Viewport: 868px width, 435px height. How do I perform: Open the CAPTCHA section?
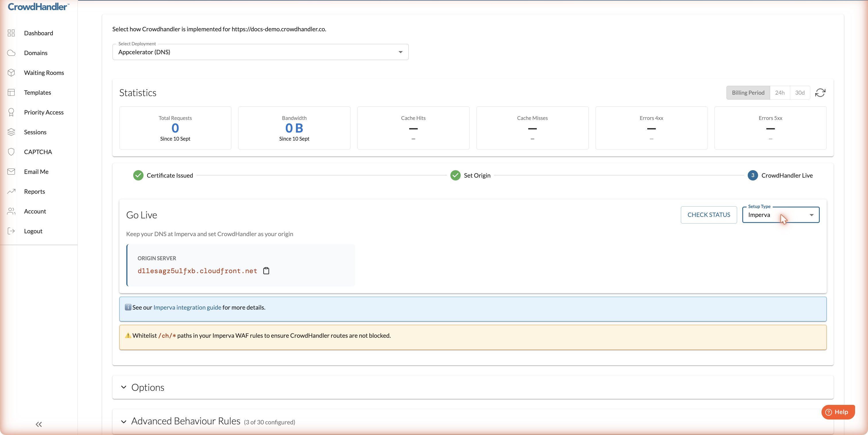click(38, 152)
